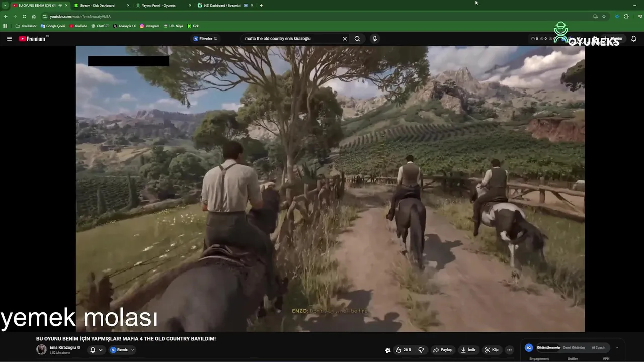
Task: Download video with İndir button
Action: (x=468, y=350)
